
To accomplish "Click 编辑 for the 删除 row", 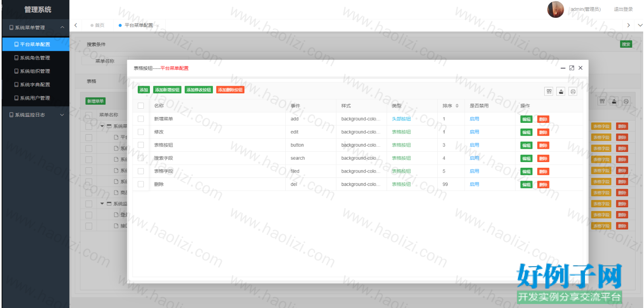I will point(526,185).
